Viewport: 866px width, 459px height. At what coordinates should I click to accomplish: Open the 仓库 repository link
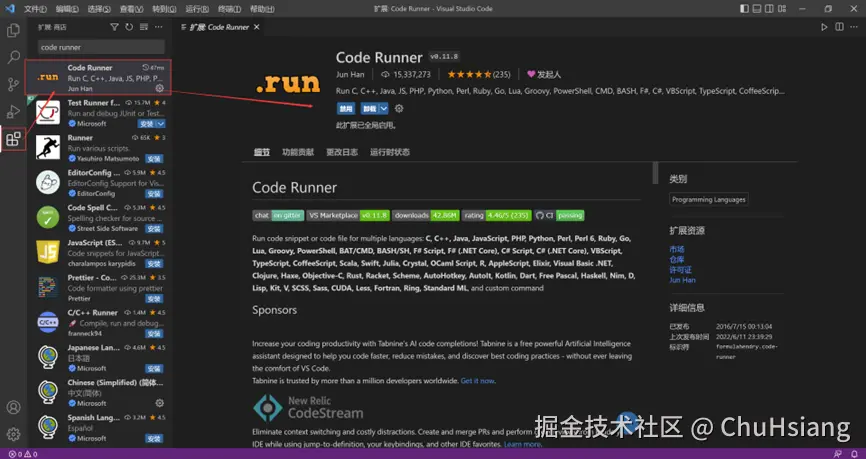[677, 260]
